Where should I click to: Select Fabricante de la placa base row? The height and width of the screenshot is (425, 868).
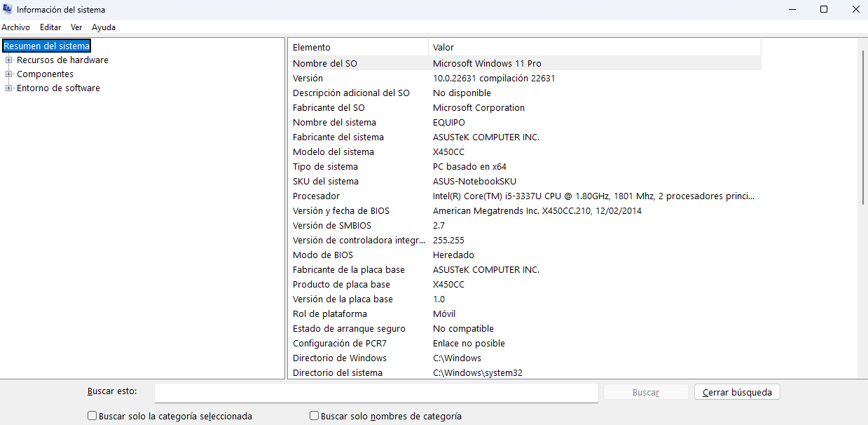point(525,269)
